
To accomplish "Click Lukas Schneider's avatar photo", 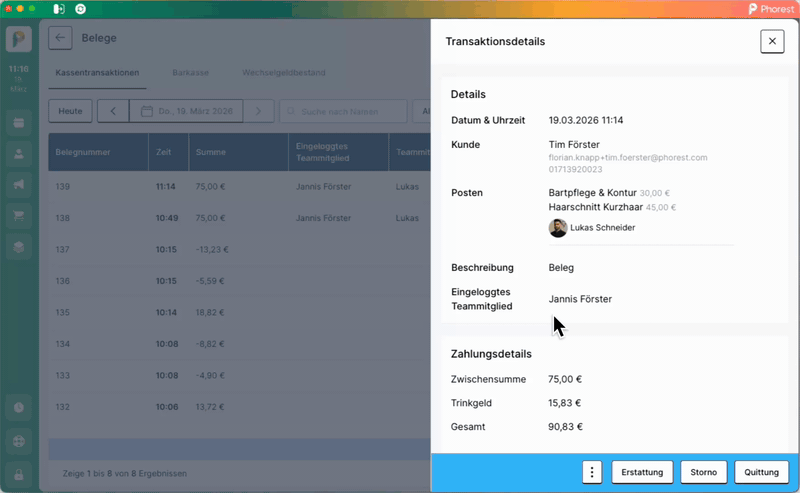I will click(x=558, y=228).
